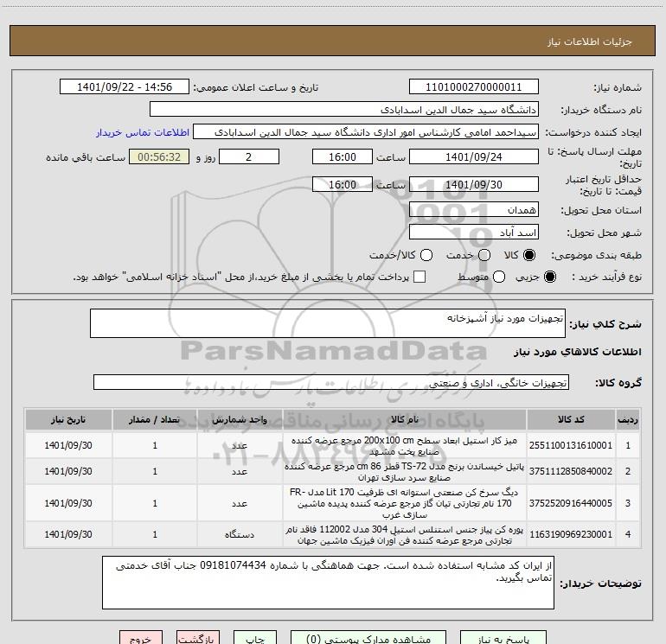Click the remaining days field showing 2
Image resolution: width=666 pixels, height=644 pixels.
pyautogui.click(x=249, y=156)
